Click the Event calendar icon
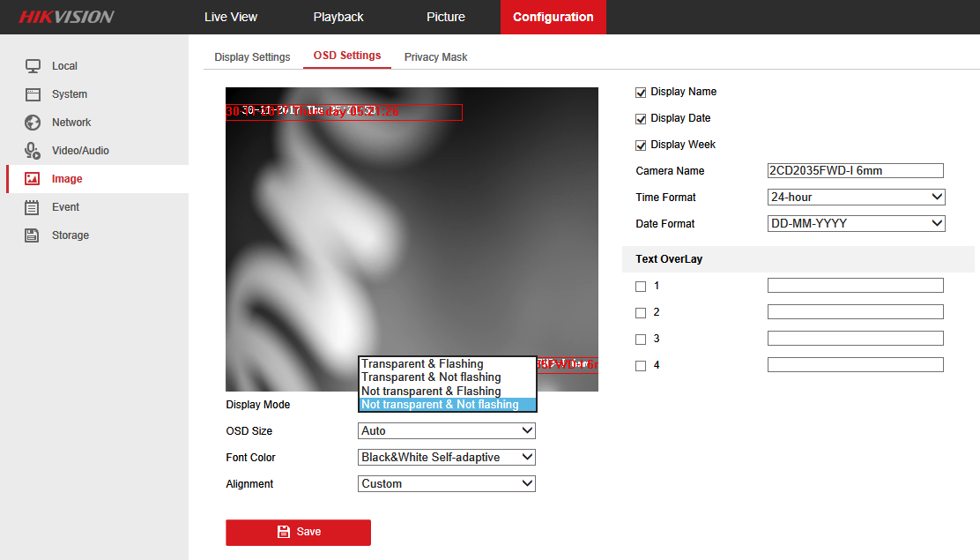The image size is (980, 560). point(33,207)
